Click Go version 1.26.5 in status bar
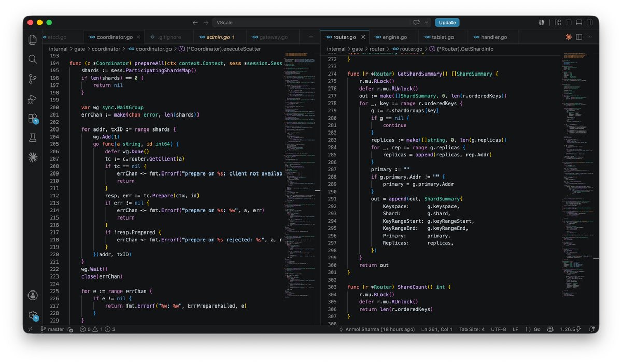The height and width of the screenshot is (364, 622). (x=571, y=329)
